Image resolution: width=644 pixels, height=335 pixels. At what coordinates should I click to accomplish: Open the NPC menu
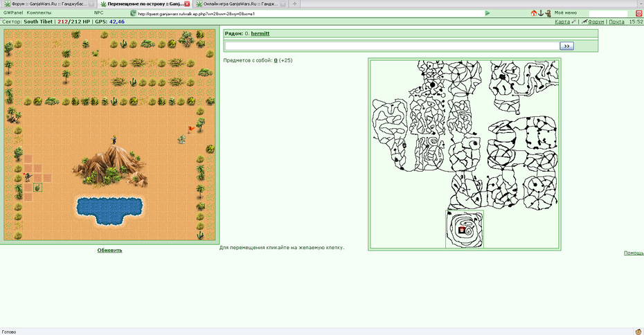pos(98,12)
